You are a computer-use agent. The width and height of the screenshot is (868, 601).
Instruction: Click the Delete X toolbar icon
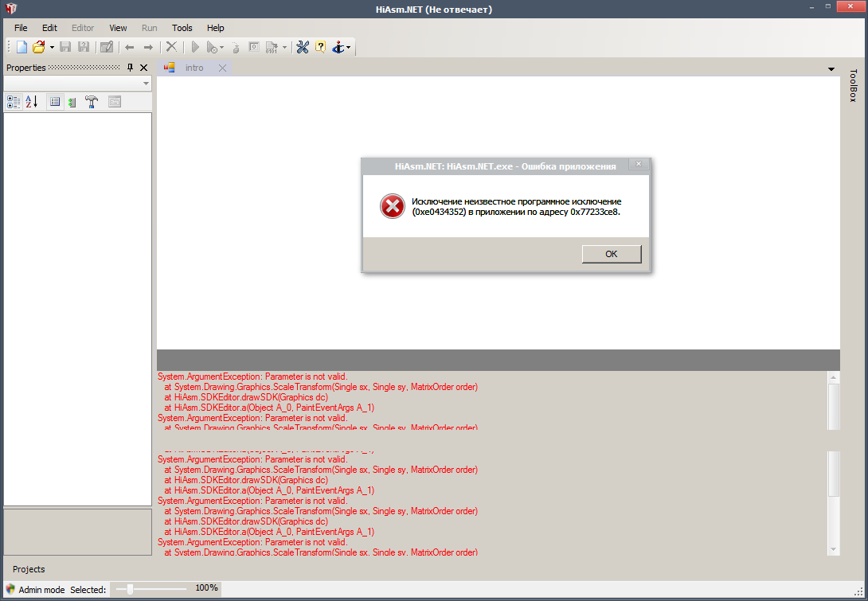pos(171,47)
